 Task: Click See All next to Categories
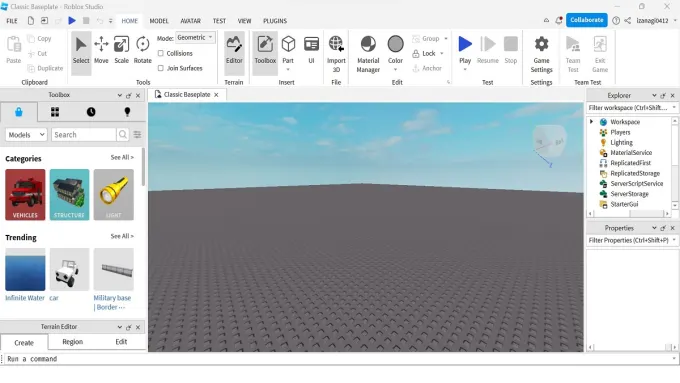click(122, 157)
